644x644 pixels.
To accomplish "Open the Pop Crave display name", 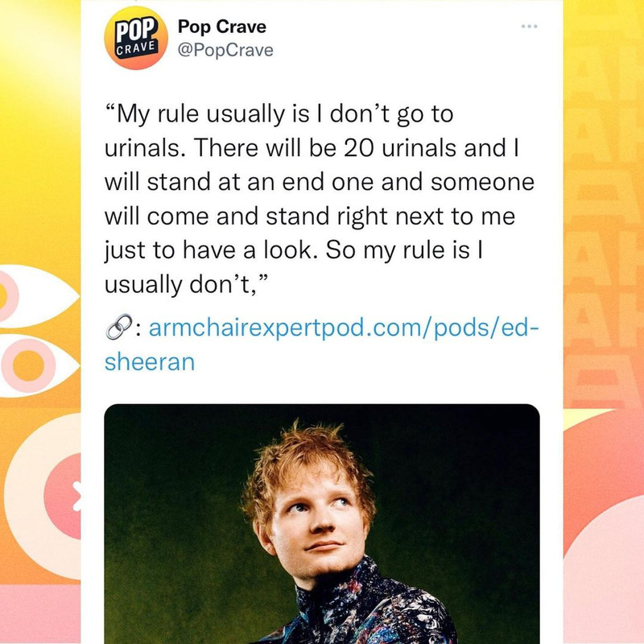I will coord(222,27).
